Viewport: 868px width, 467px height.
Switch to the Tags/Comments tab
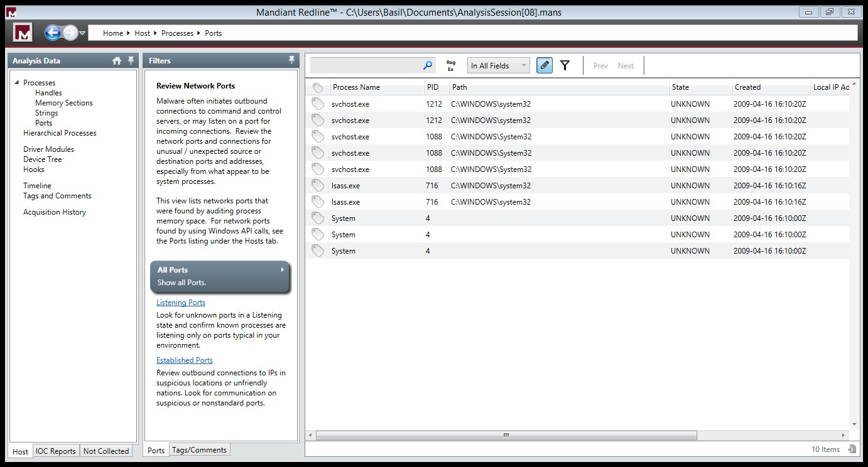pyautogui.click(x=200, y=449)
